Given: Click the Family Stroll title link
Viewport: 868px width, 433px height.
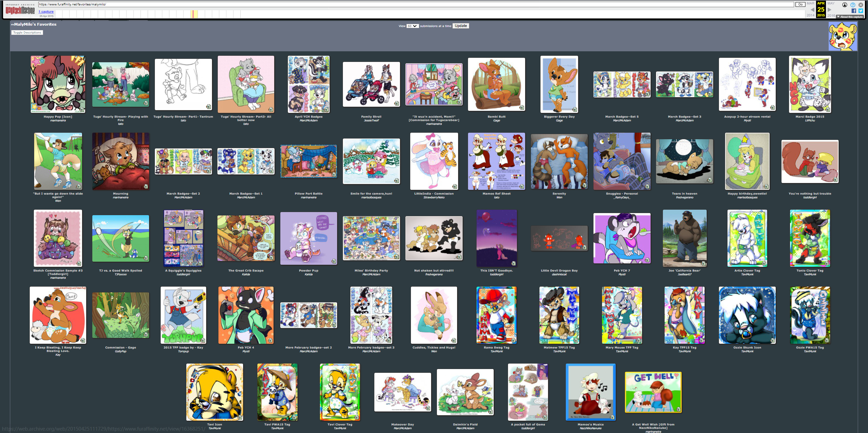Looking at the screenshot, I should (x=371, y=117).
